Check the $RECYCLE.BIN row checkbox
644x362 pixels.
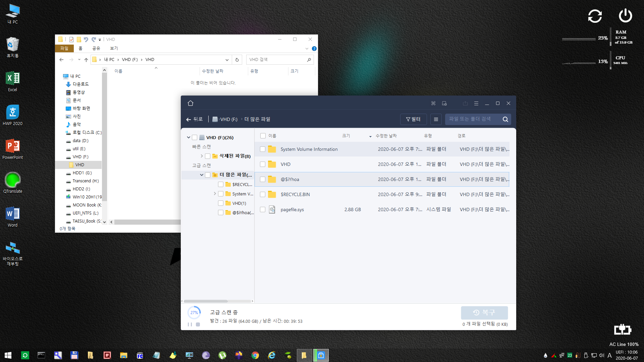tap(263, 194)
